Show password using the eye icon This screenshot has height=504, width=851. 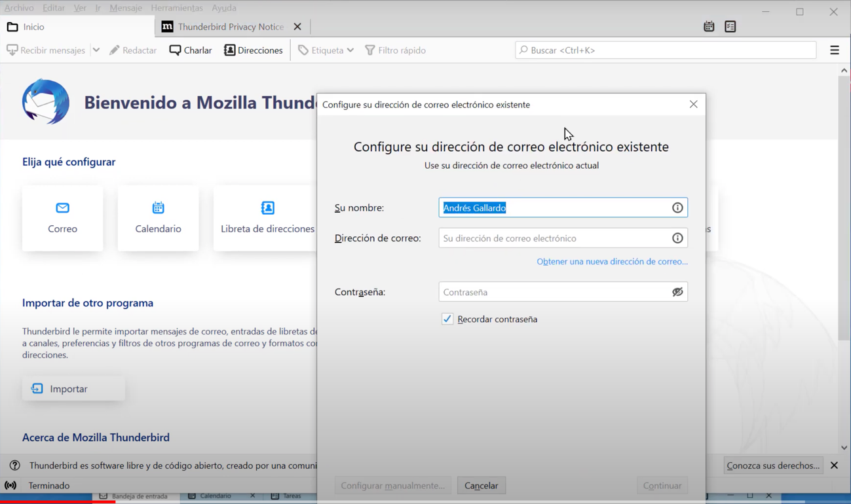(x=677, y=292)
